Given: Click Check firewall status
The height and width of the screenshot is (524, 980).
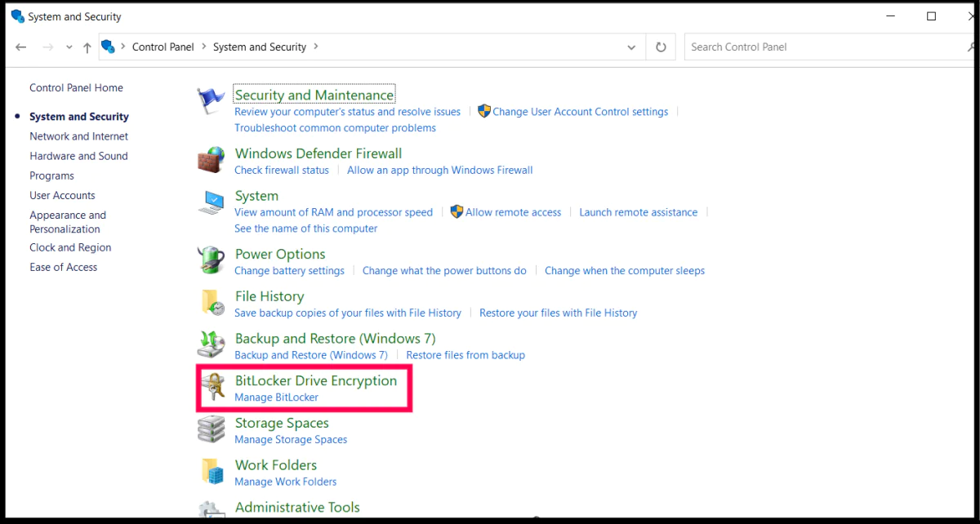Looking at the screenshot, I should pyautogui.click(x=281, y=171).
